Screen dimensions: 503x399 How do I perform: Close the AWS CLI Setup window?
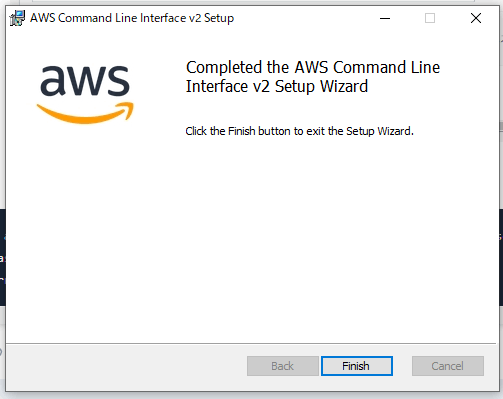pos(476,18)
